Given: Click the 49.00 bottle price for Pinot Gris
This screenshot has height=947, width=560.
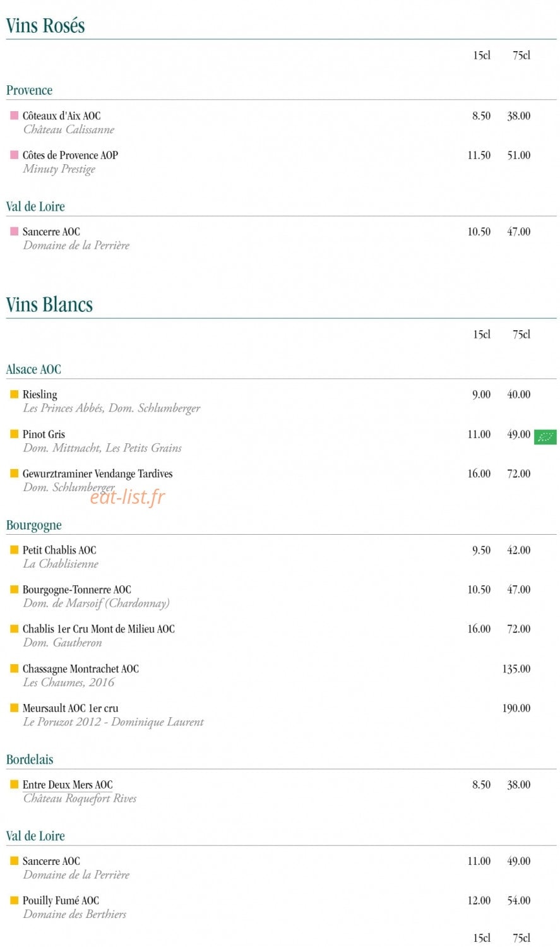Looking at the screenshot, I should coord(519,434).
